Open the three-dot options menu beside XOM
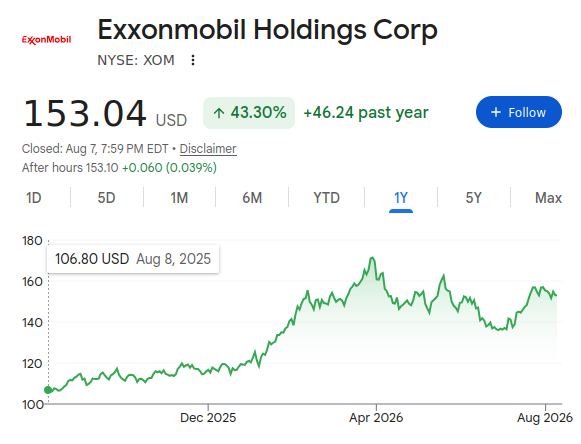The height and width of the screenshot is (444, 581). click(x=193, y=60)
